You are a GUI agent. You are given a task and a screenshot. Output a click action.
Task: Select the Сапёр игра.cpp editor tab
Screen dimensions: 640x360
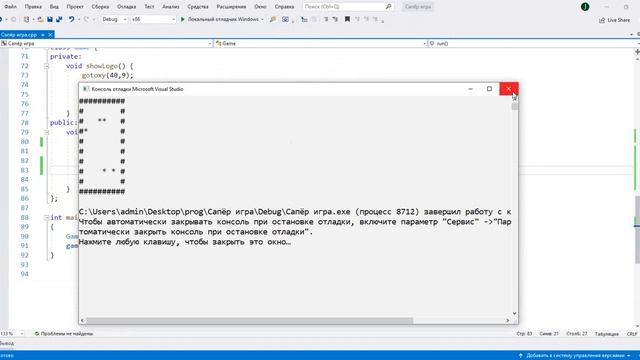point(19,35)
